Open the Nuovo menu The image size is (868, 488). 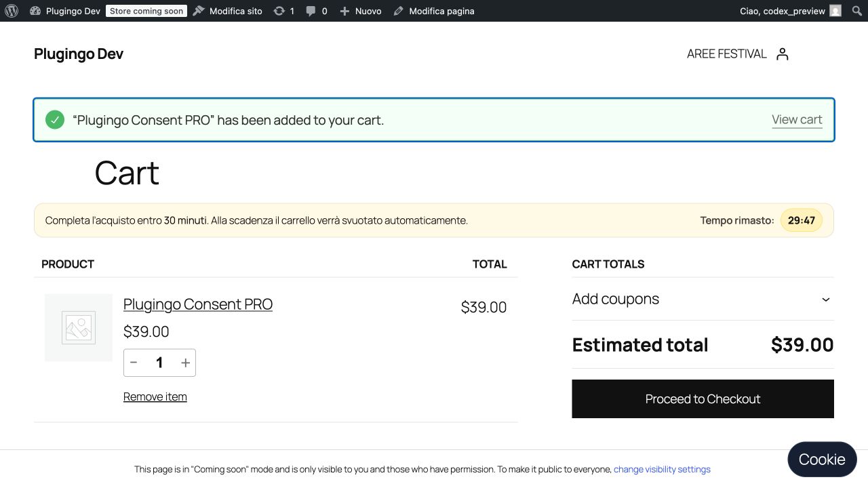(360, 11)
